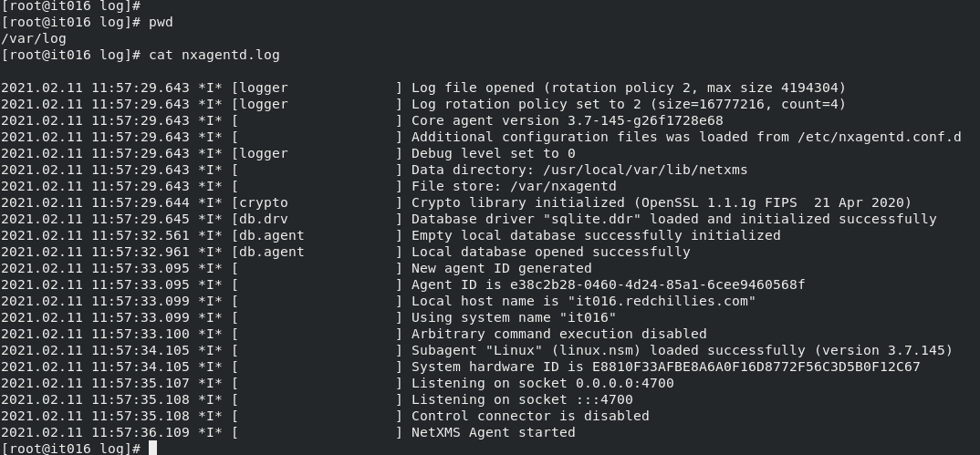This screenshot has width=980, height=455.
Task: Click the 'Core agent version 3.7-145-g26f1728e68' text
Action: pyautogui.click(x=567, y=120)
